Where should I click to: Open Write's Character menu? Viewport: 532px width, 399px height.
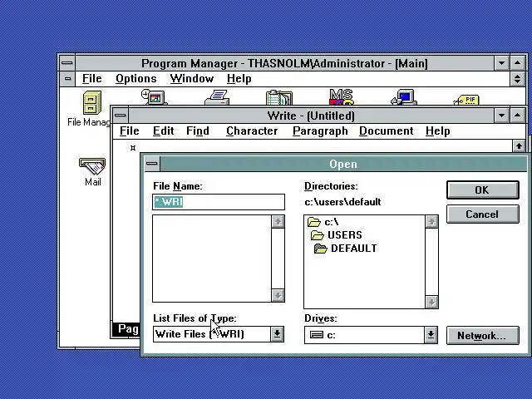click(x=252, y=131)
